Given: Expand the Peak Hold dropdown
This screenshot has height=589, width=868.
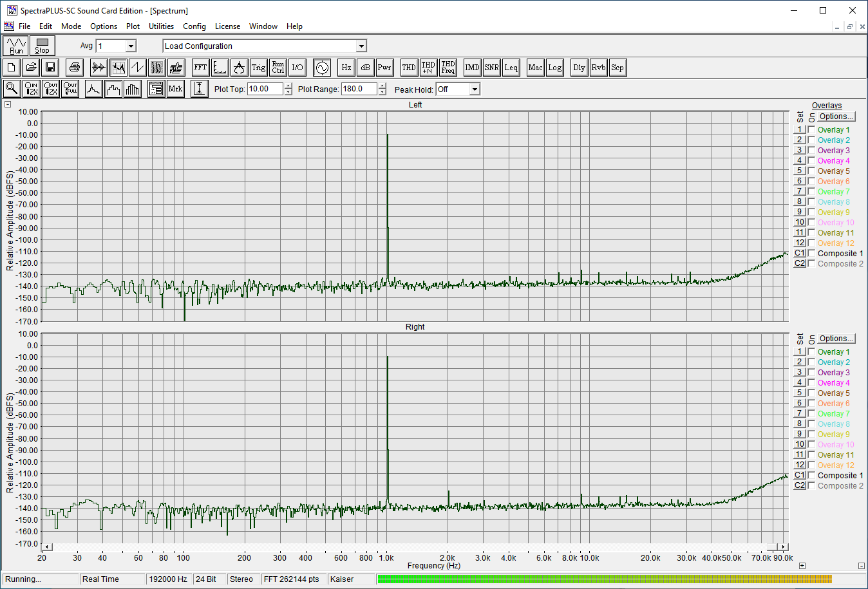Looking at the screenshot, I should click(x=475, y=89).
